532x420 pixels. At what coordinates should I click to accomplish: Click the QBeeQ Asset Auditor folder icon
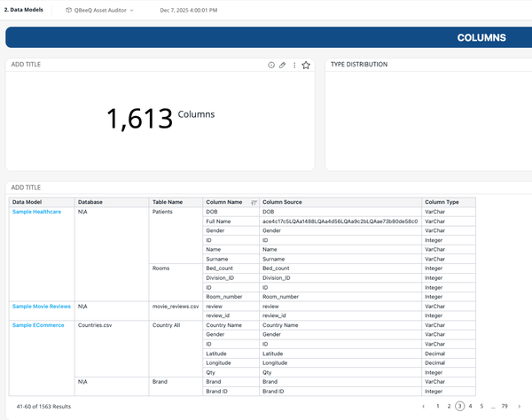tap(70, 11)
